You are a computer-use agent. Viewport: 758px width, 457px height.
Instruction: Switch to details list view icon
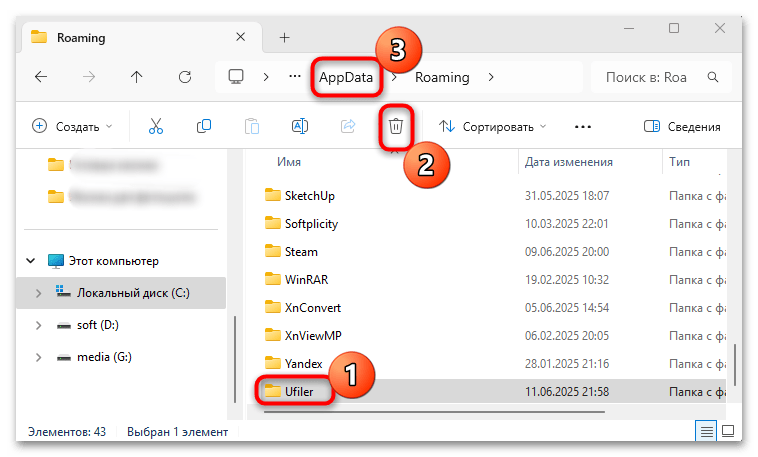click(x=706, y=431)
